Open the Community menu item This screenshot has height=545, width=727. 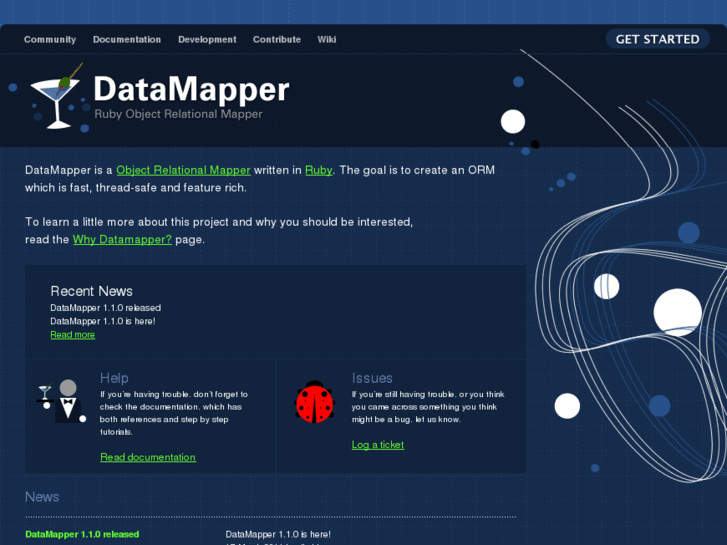(x=50, y=39)
